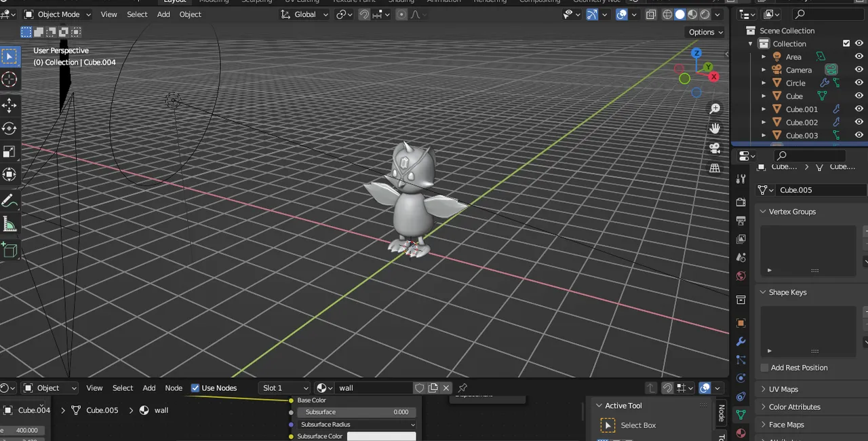Click the pan hand icon in the viewport

click(x=715, y=128)
